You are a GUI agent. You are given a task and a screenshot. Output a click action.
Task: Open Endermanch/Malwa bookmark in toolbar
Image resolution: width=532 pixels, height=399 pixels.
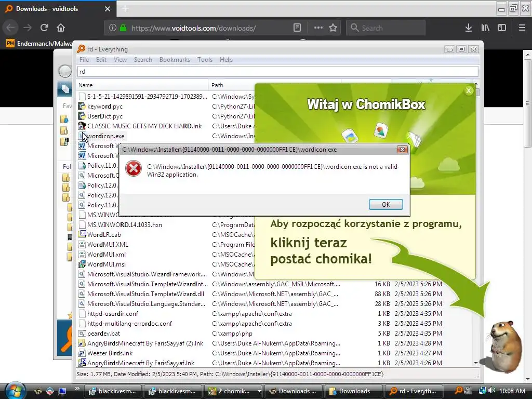(x=39, y=43)
